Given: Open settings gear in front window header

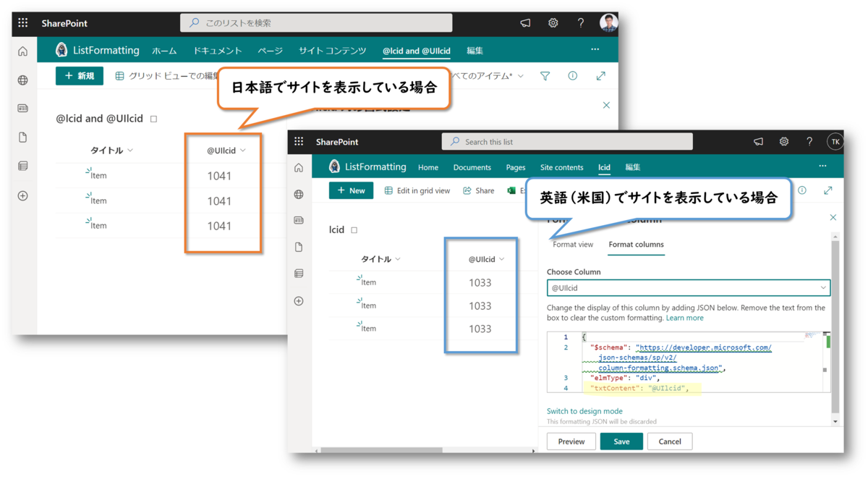Looking at the screenshot, I should 784,142.
